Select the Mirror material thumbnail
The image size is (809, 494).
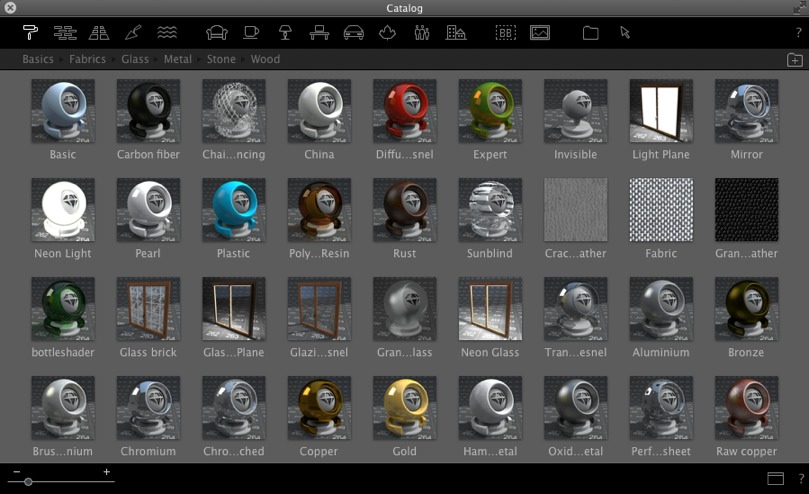point(747,111)
